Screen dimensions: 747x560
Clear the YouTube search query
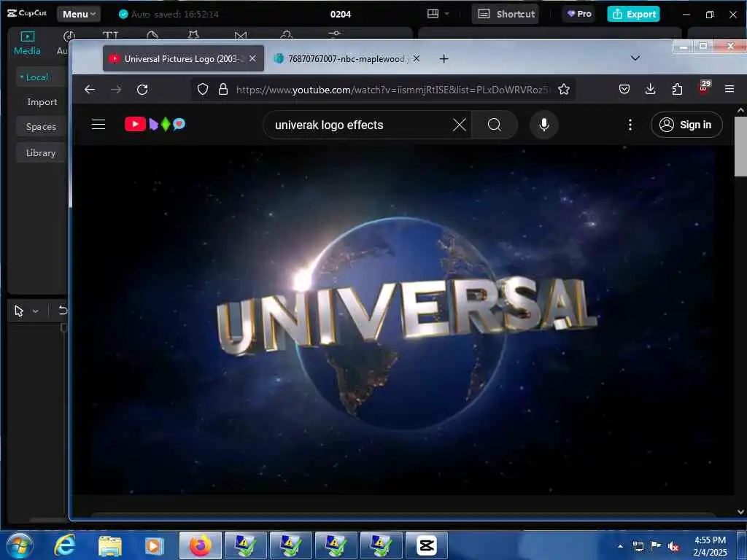[x=460, y=125]
